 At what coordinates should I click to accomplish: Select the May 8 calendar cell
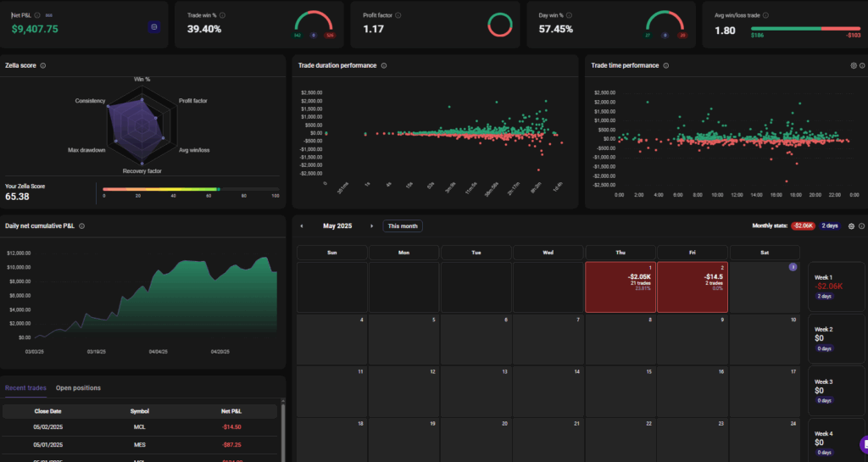point(620,339)
